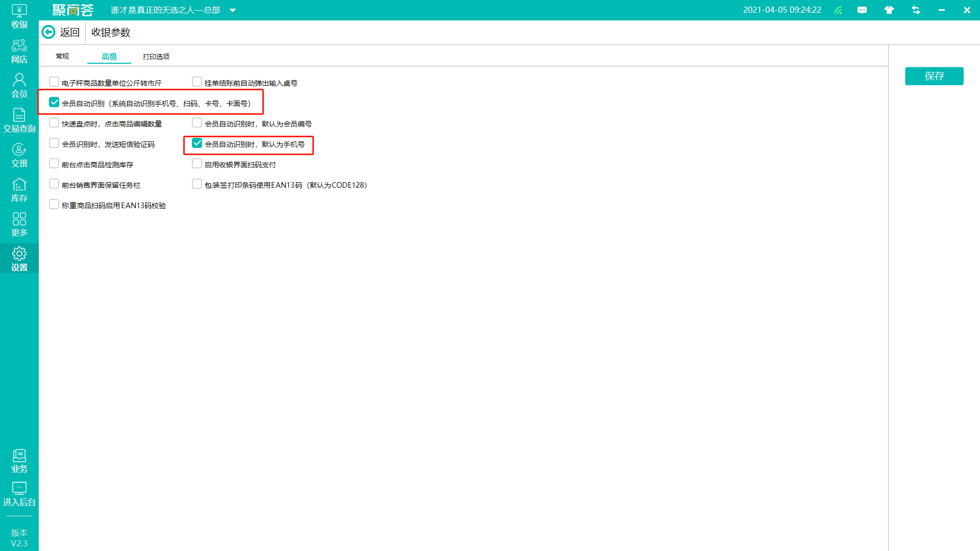Image resolution: width=980 pixels, height=551 pixels.
Task: Select the 高级 tab
Action: (109, 56)
